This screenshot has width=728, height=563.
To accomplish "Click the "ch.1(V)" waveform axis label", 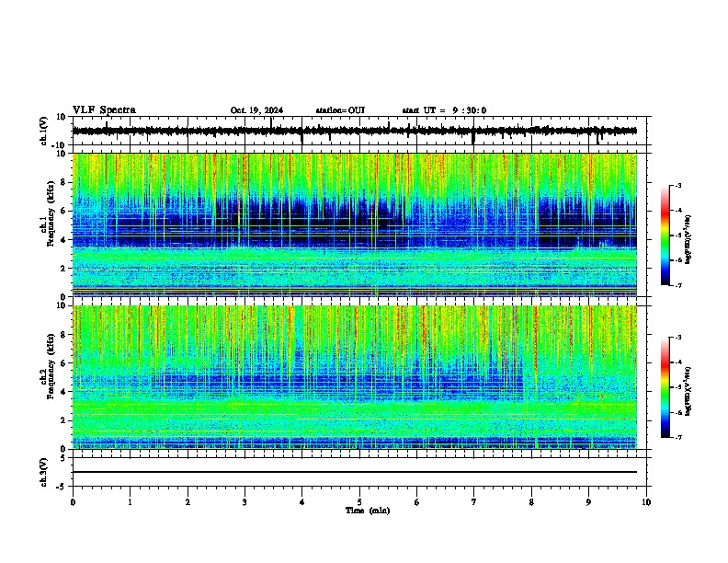I will [x=44, y=131].
